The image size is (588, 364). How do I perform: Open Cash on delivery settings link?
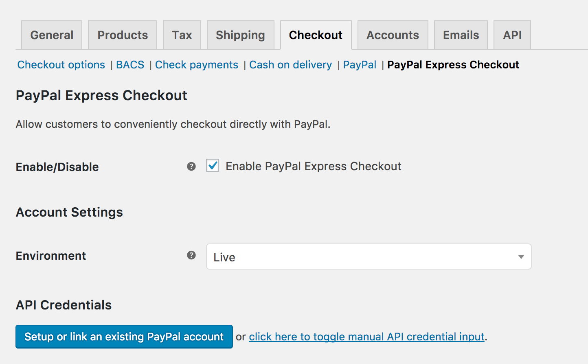(291, 65)
